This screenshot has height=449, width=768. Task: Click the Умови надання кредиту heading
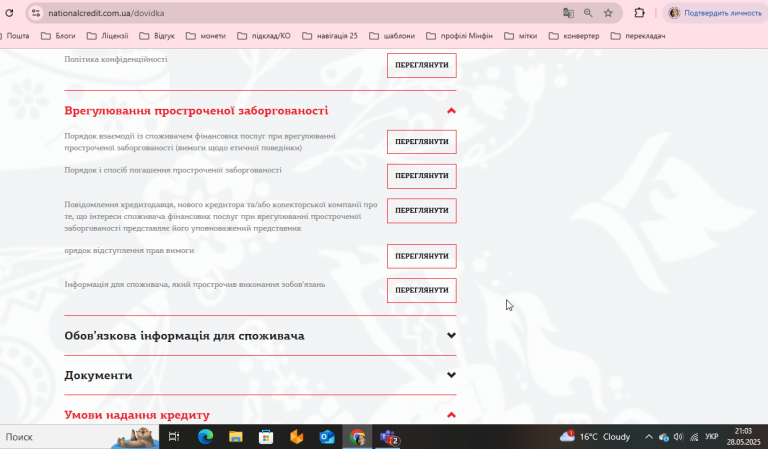pos(137,415)
